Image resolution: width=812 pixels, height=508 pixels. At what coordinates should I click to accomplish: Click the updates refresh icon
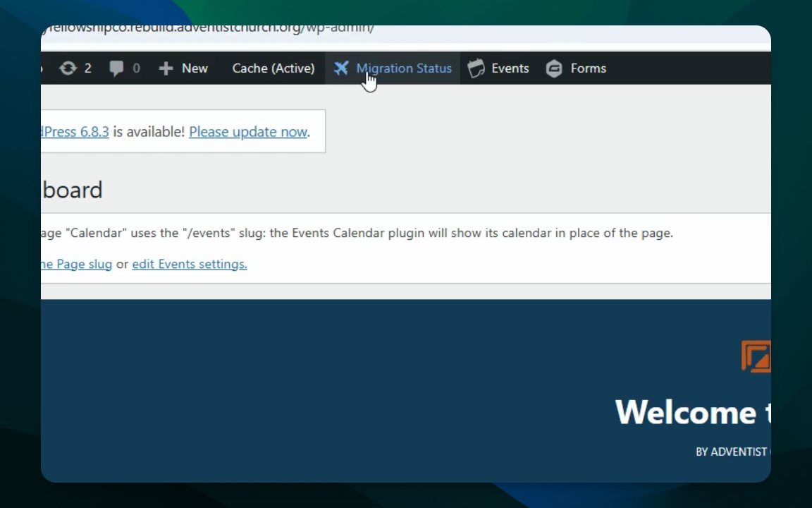coord(68,68)
